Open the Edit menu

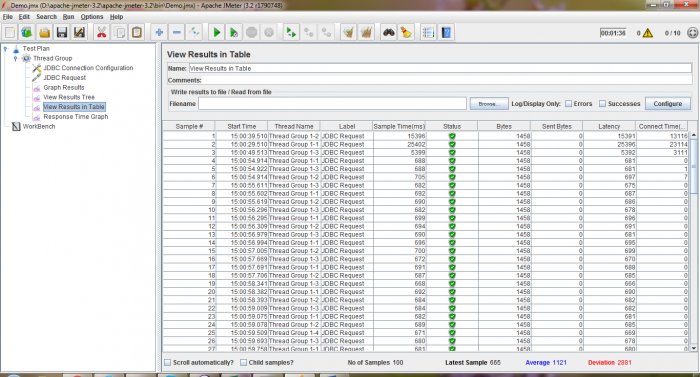click(x=24, y=17)
